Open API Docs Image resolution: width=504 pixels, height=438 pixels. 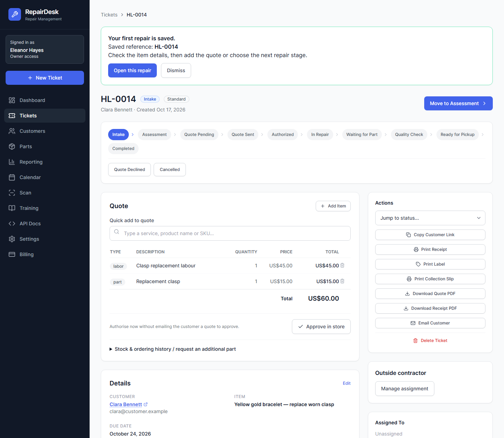(x=45, y=224)
